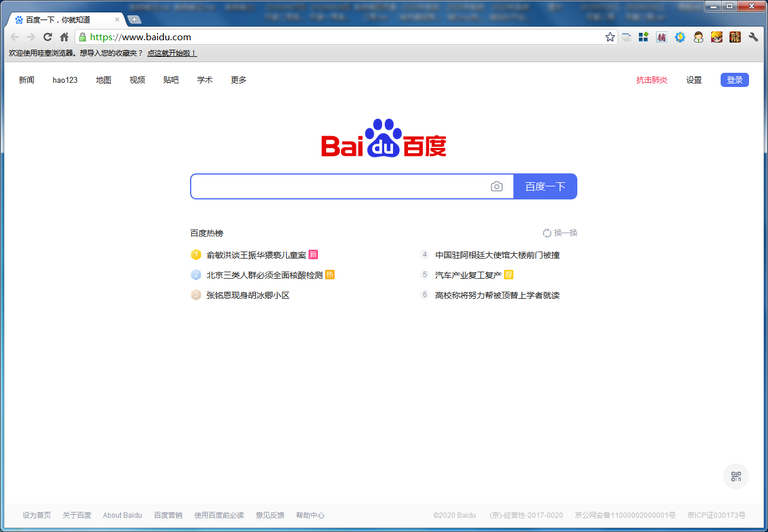Click the red 抗击肺炎 link
This screenshot has width=768, height=532.
(652, 80)
